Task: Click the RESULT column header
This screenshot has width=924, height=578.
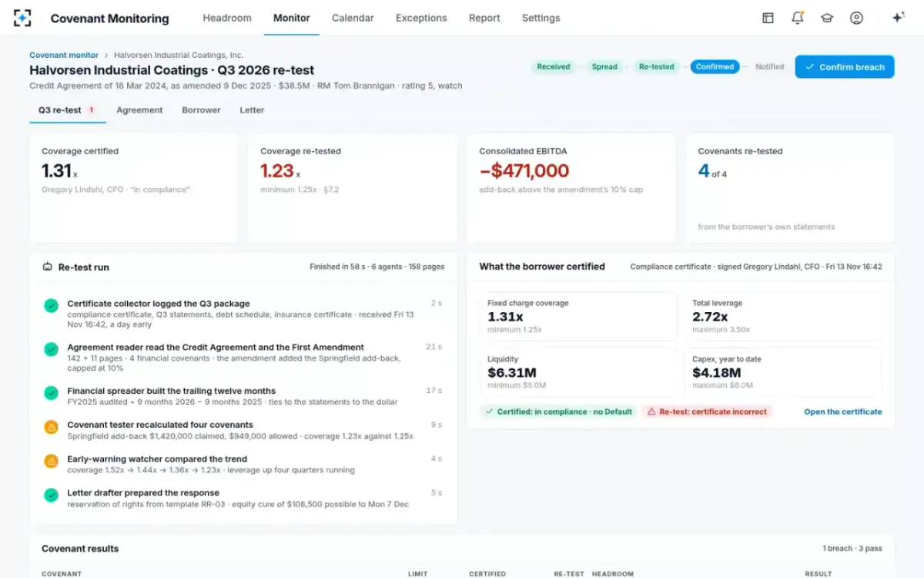Action: [819, 573]
